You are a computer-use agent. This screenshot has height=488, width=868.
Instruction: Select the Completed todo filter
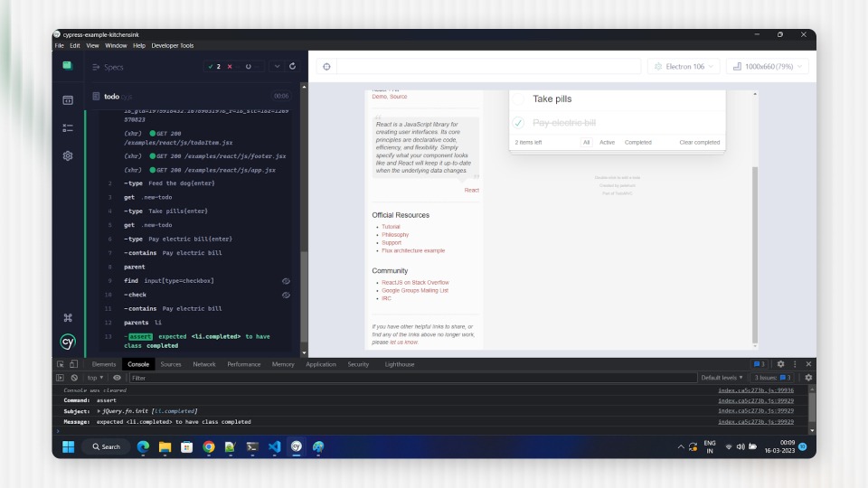point(637,142)
